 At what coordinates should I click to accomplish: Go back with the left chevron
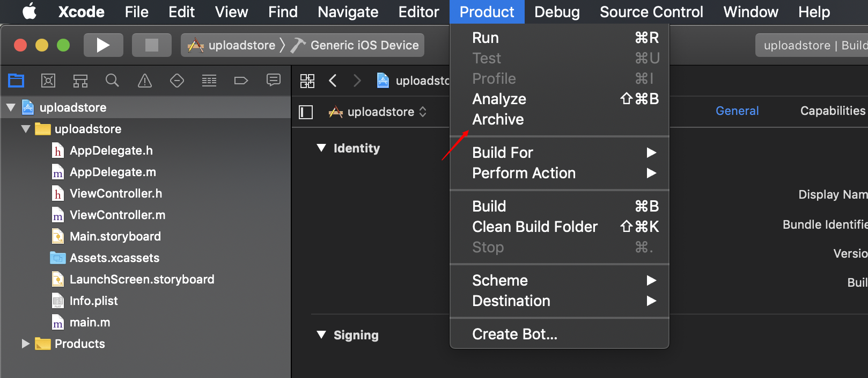(x=333, y=81)
